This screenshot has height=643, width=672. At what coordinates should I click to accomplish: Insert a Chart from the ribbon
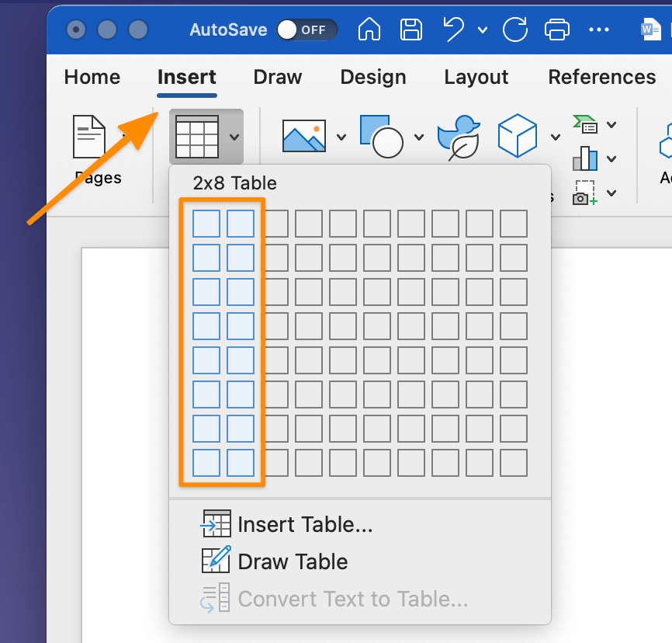[x=585, y=158]
